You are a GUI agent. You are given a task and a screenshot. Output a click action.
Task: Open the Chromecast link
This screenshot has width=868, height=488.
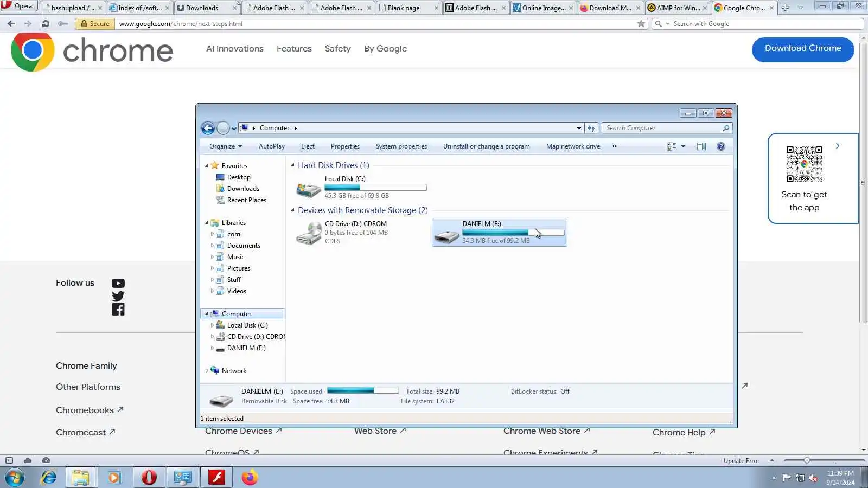[85, 433]
